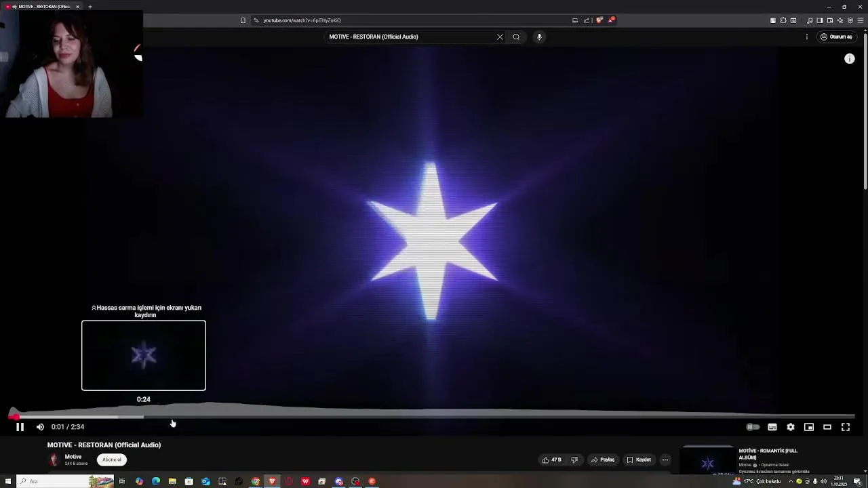Viewport: 868px width, 488px height.
Task: Expand the system tray hidden icons arrow
Action: (x=791, y=482)
